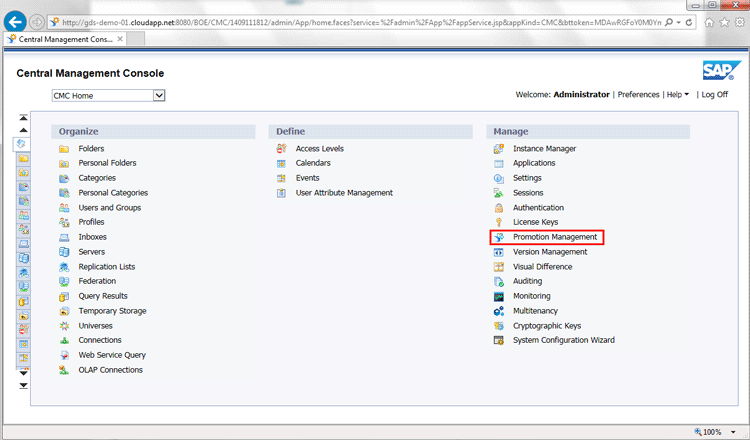The image size is (750, 440).
Task: Open the Version Management link
Action: [x=550, y=252]
